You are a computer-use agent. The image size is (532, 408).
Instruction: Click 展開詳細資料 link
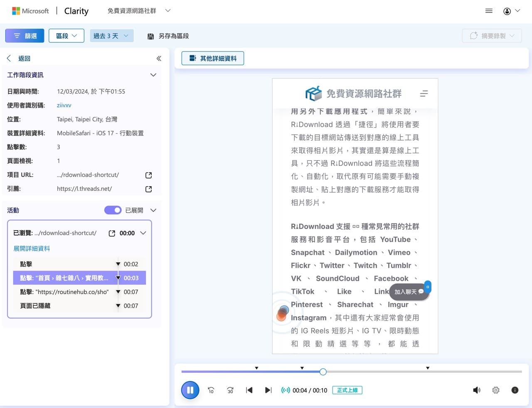(x=32, y=248)
